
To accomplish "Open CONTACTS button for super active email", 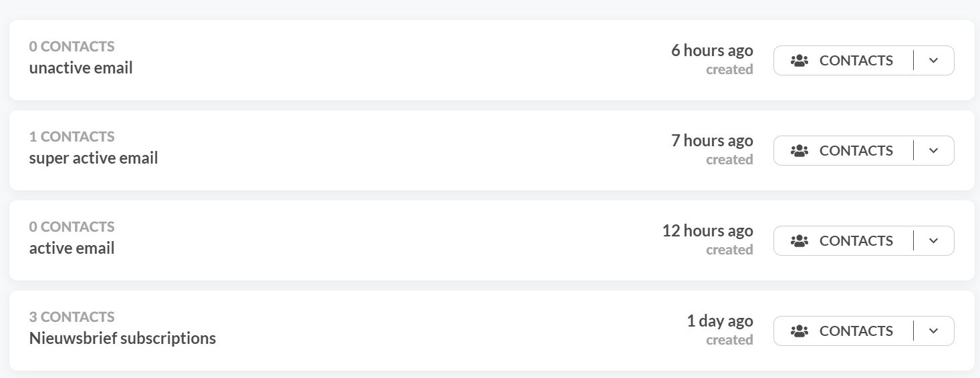I will tap(844, 151).
